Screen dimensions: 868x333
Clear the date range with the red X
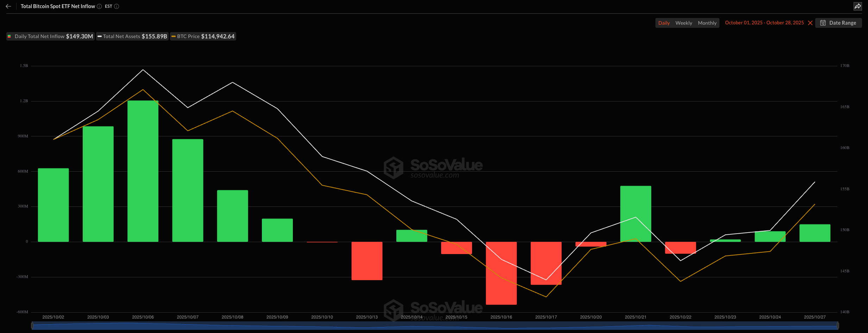click(811, 23)
